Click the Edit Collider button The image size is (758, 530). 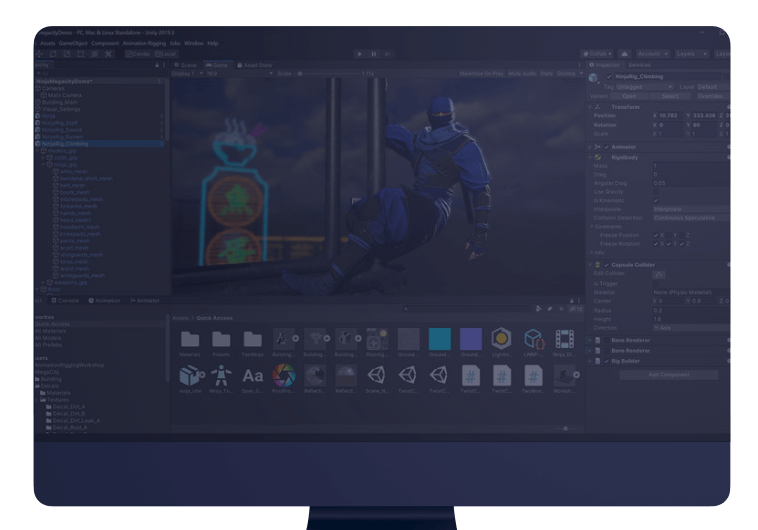pos(659,274)
